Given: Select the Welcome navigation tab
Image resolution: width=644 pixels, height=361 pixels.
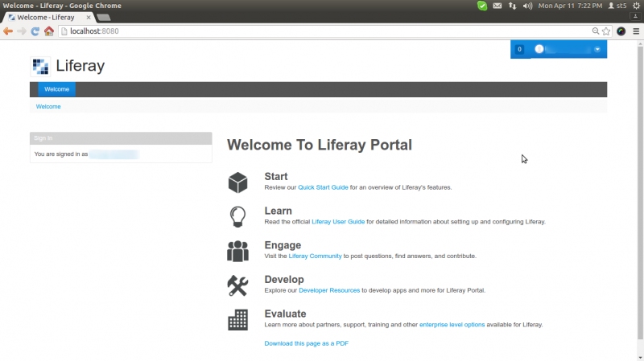Looking at the screenshot, I should [x=56, y=89].
